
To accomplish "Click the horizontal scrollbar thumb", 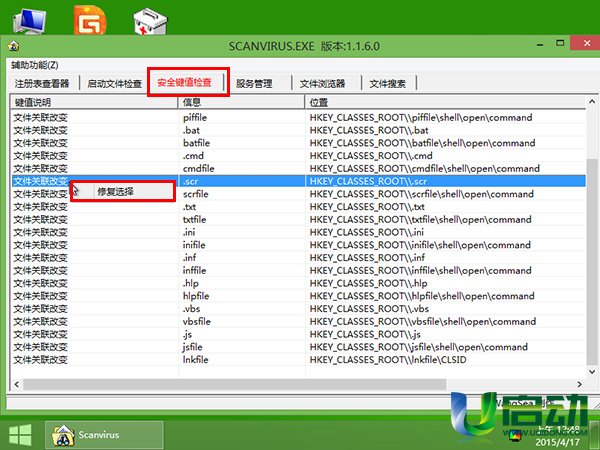I will 235,384.
